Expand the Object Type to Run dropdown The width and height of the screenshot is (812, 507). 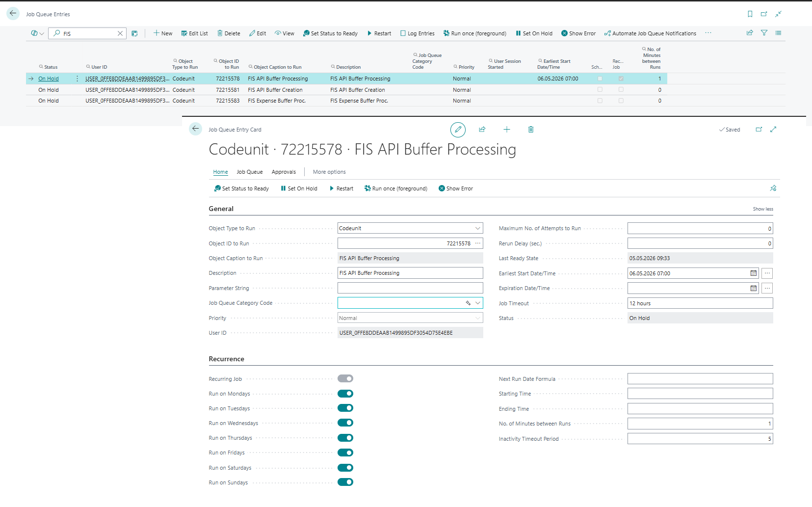(478, 228)
